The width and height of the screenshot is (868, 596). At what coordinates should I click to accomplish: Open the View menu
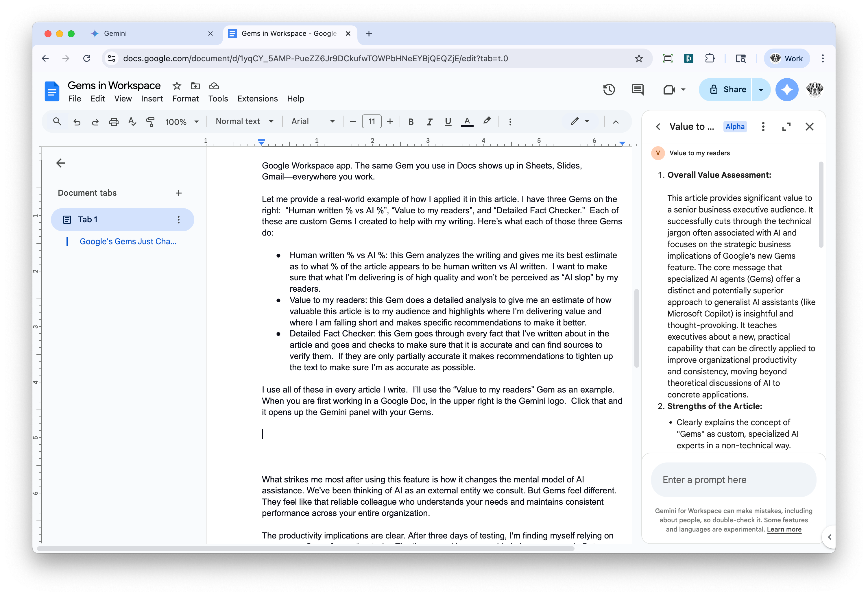click(123, 99)
